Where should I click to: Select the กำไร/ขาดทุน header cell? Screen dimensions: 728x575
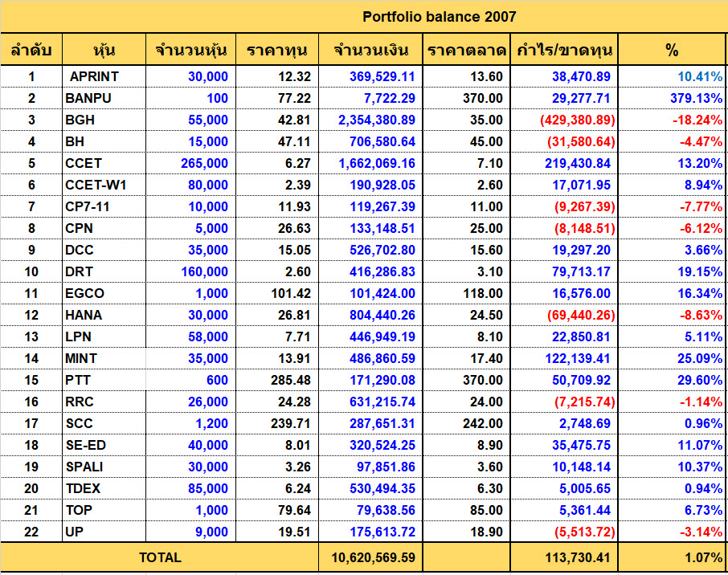point(564,49)
